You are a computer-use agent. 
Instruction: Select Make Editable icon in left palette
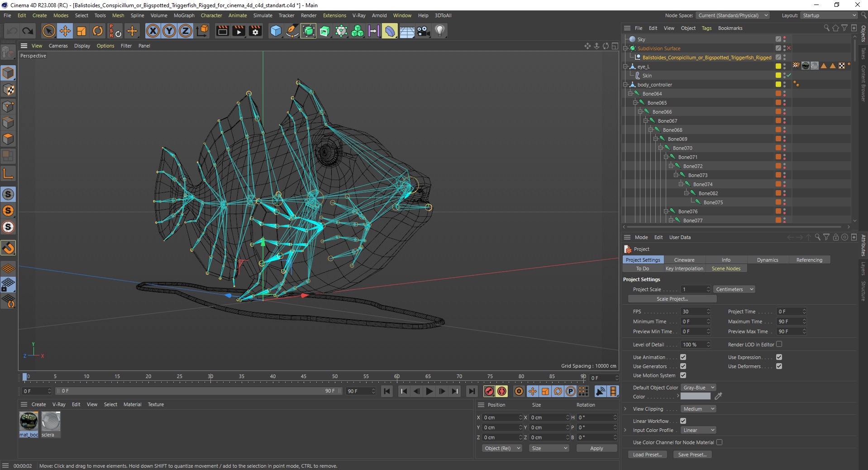click(8, 53)
